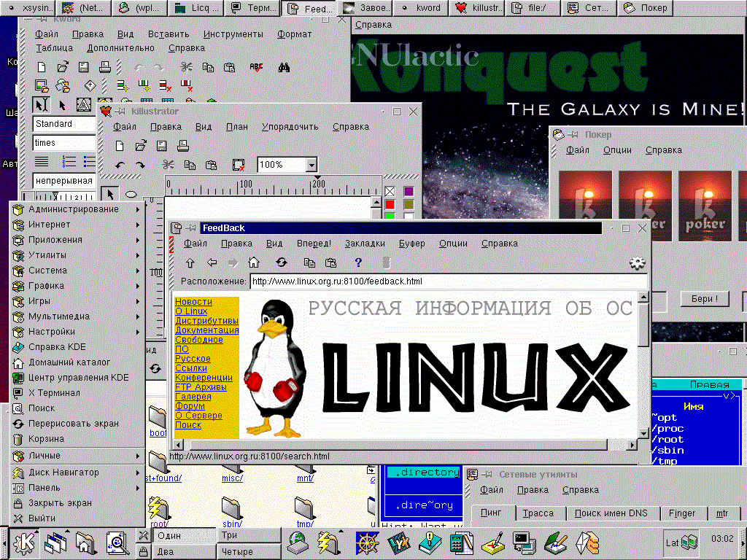Open the Упорядочить menu in killustrator
The height and width of the screenshot is (560, 747).
click(x=290, y=127)
